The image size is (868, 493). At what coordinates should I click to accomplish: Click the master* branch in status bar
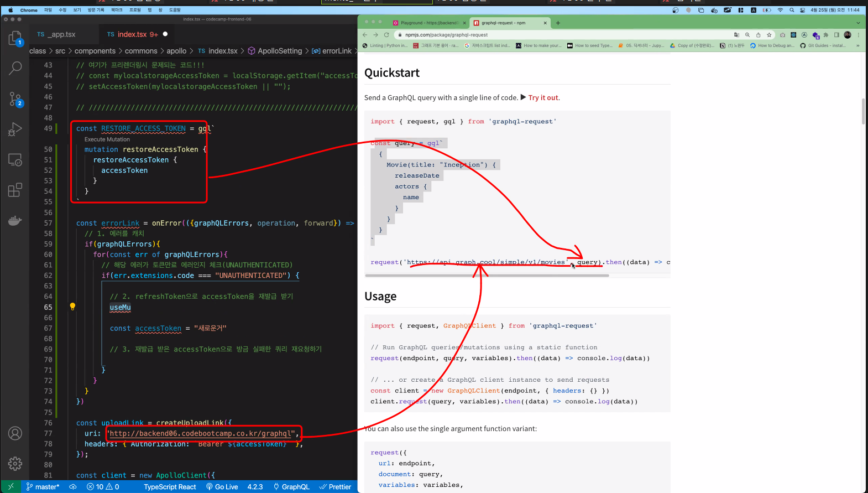pyautogui.click(x=43, y=487)
